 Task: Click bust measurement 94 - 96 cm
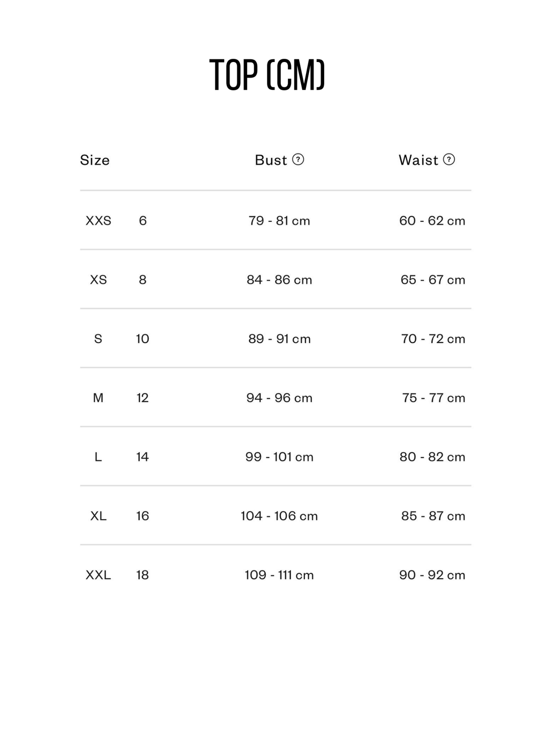(279, 398)
